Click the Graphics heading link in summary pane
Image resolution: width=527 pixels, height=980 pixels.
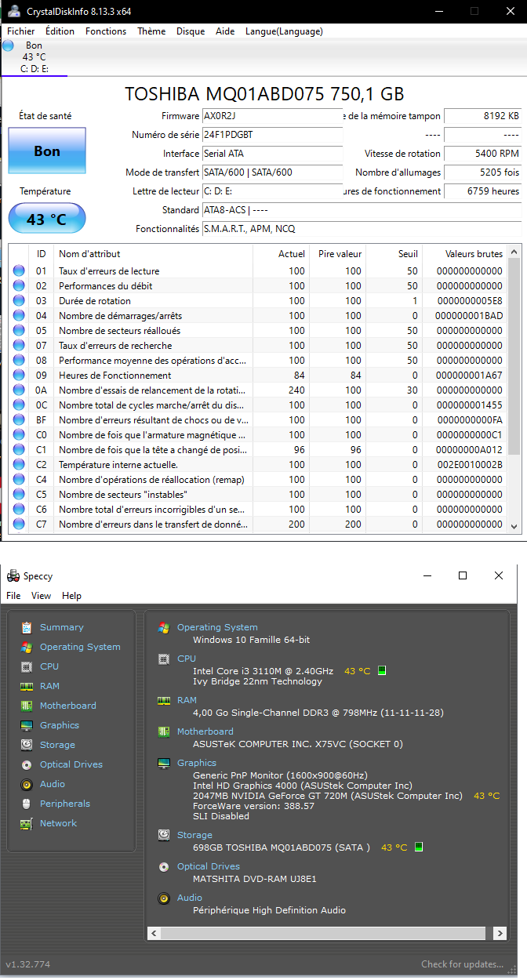pyautogui.click(x=197, y=763)
